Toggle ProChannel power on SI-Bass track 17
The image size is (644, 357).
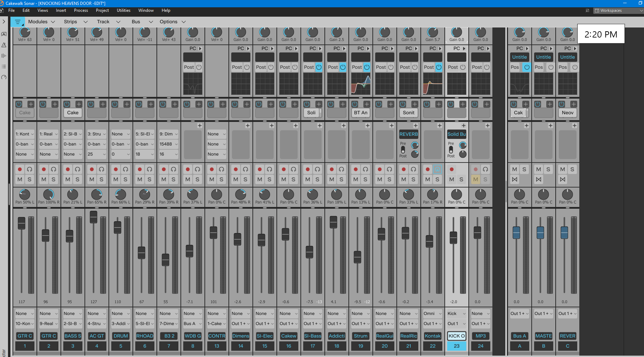319,67
